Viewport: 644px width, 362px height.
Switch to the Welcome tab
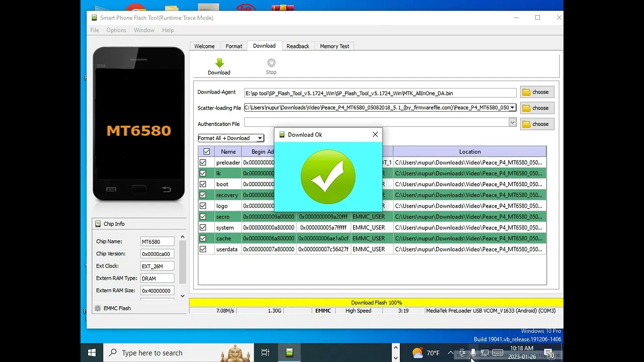point(204,46)
